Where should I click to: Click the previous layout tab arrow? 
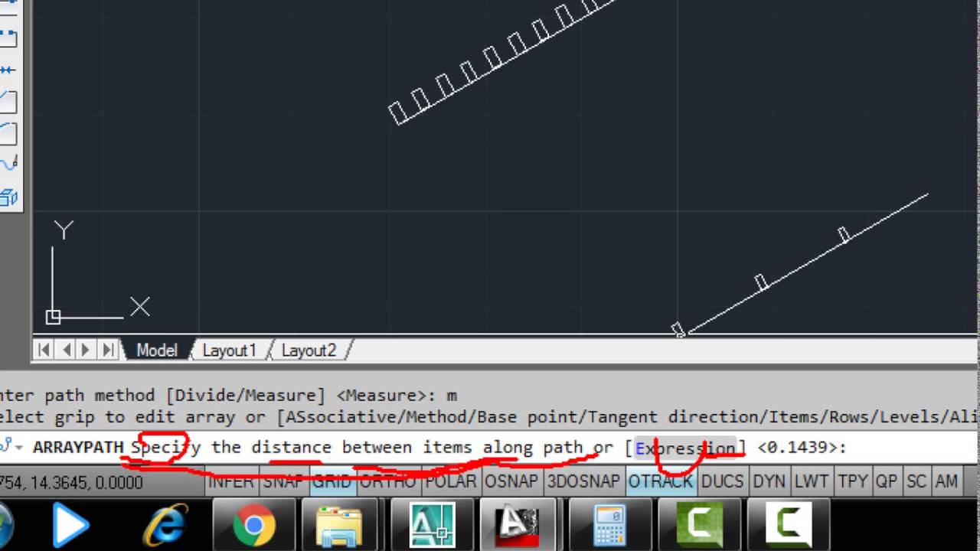(66, 350)
